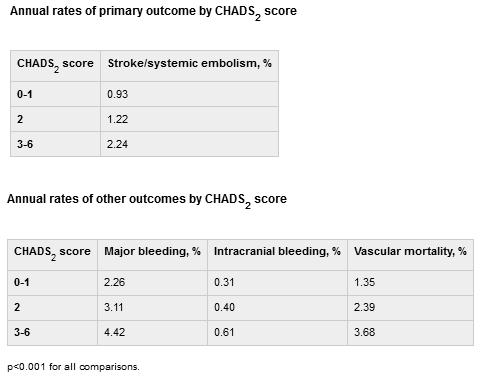This screenshot has width=487, height=383.
Task: Select the 3.11 major bleeding cell
Action: (x=152, y=307)
